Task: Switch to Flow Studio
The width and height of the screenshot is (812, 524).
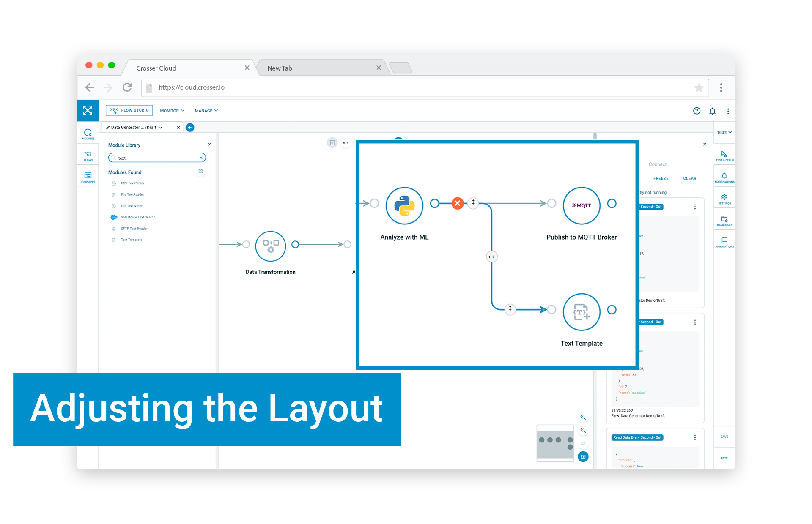Action: tap(129, 110)
